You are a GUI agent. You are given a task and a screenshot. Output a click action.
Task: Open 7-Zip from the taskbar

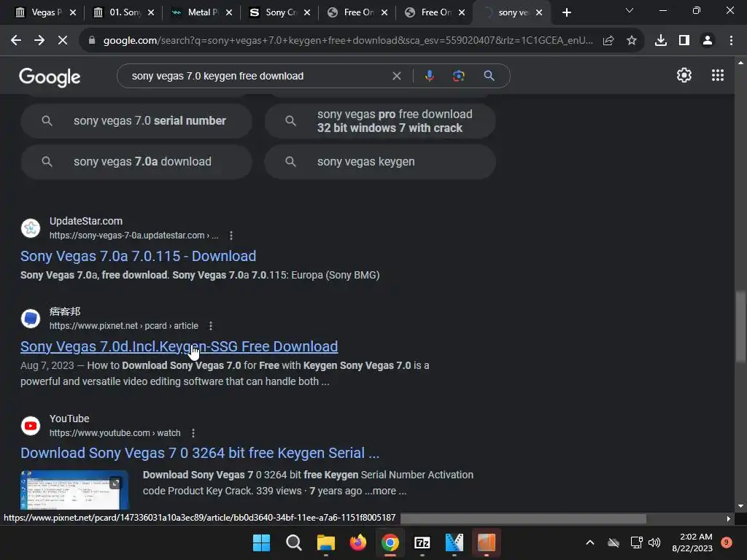pyautogui.click(x=422, y=542)
